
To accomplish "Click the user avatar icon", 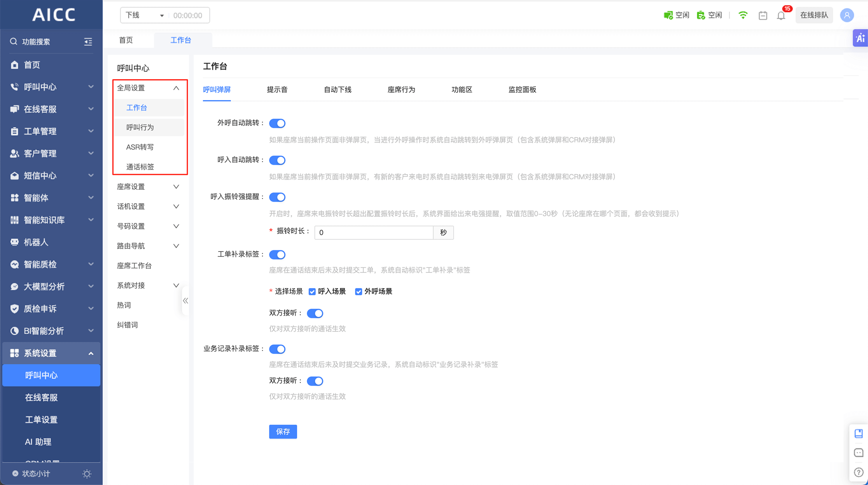I will [847, 15].
